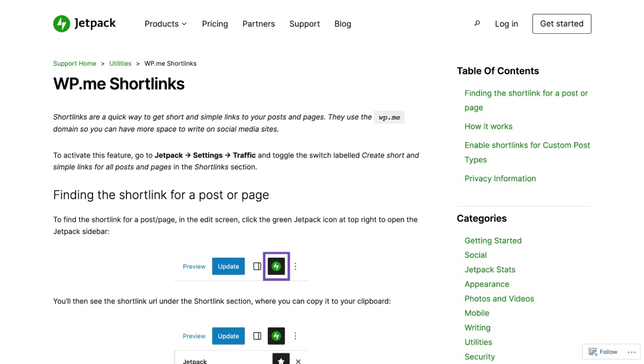Click the Table Of Contents heading
This screenshot has width=644, height=364.
tap(498, 71)
